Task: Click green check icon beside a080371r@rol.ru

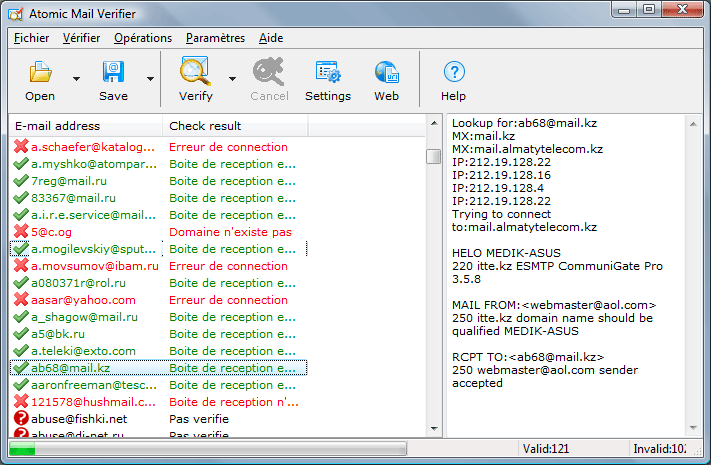Action: 21,283
